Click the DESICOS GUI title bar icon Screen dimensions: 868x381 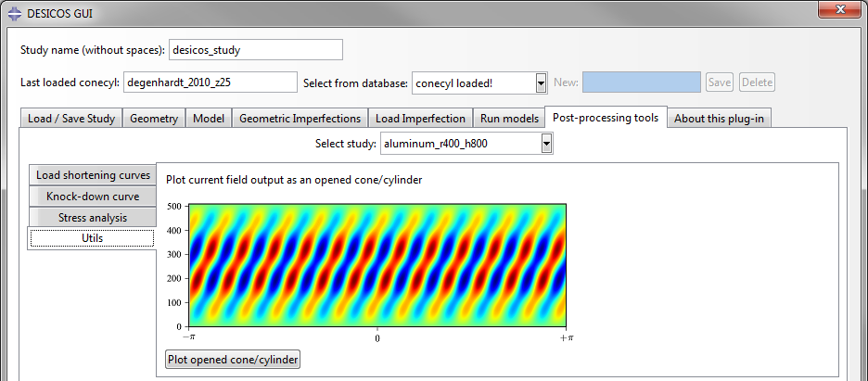tap(14, 12)
